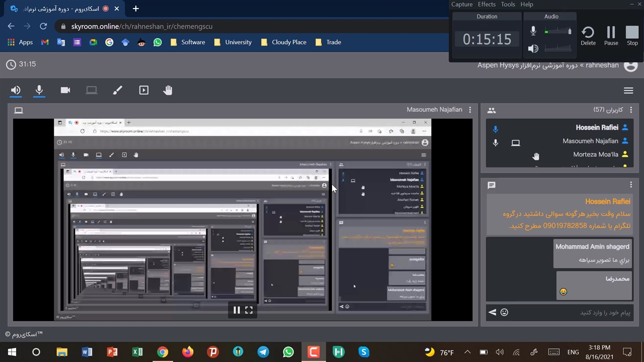Mute the microphone in Skyroom toolbar

point(39,90)
